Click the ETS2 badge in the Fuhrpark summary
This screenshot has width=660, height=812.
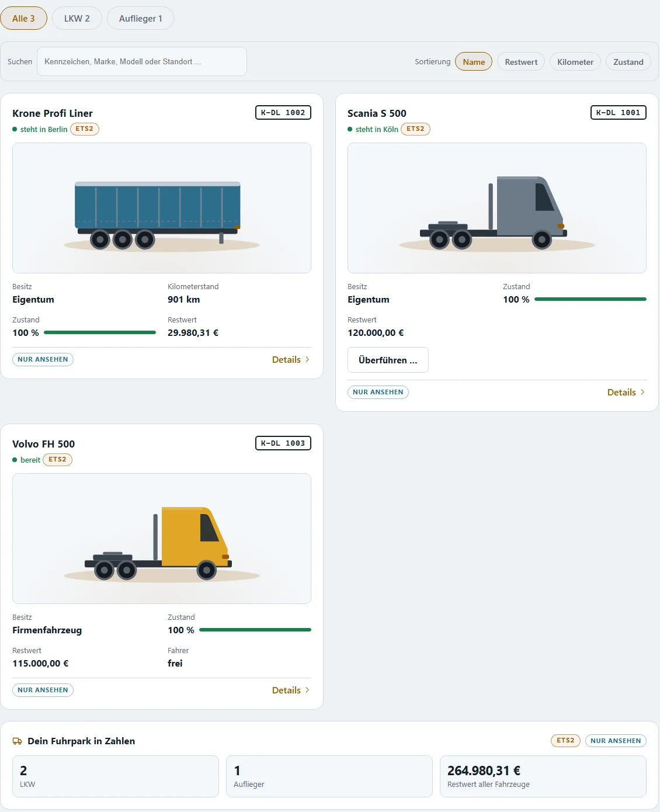(565, 741)
